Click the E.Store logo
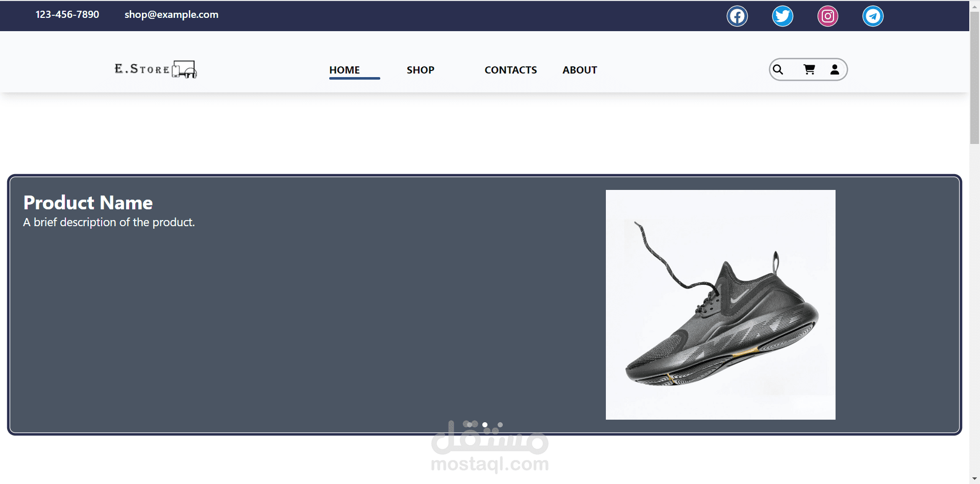The width and height of the screenshot is (980, 484). tap(156, 69)
